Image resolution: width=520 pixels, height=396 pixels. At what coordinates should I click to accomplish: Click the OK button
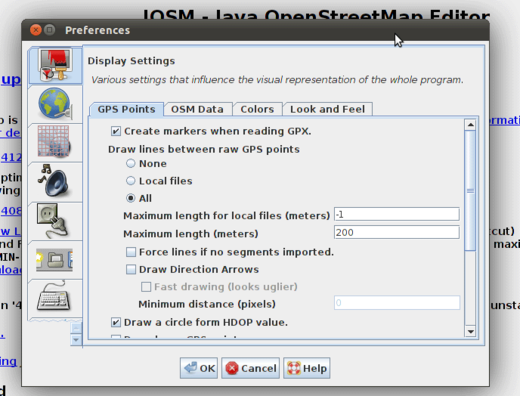click(x=199, y=368)
